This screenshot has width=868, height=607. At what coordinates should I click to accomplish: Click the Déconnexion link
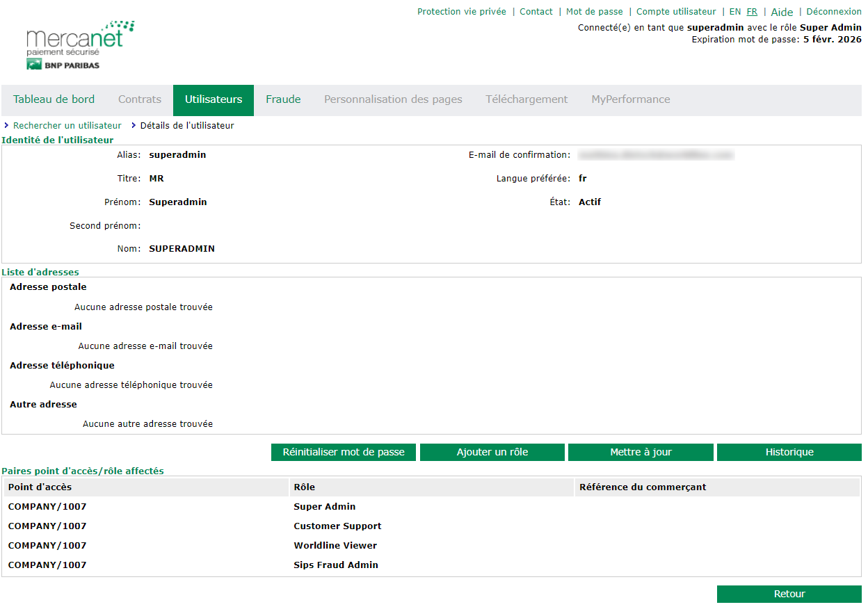[x=834, y=12]
